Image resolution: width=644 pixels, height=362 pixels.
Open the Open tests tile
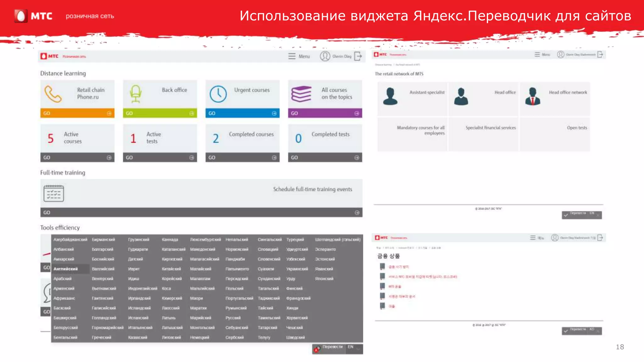[555, 134]
